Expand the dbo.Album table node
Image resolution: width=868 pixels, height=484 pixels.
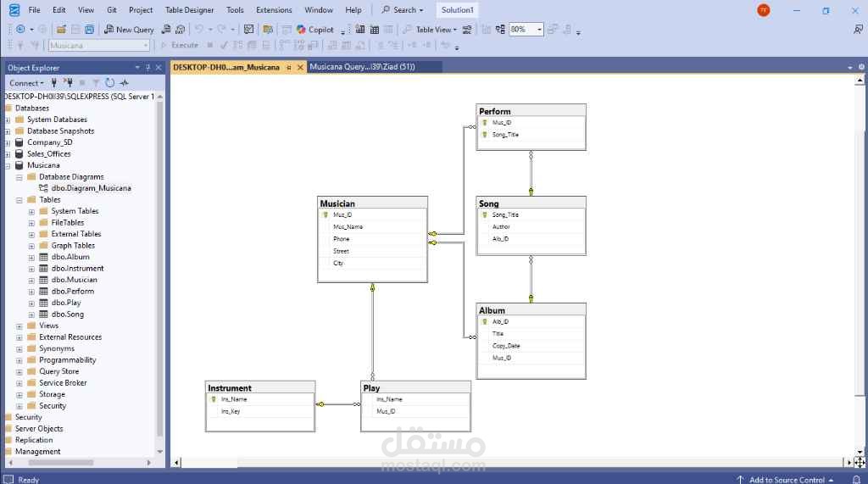31,258
